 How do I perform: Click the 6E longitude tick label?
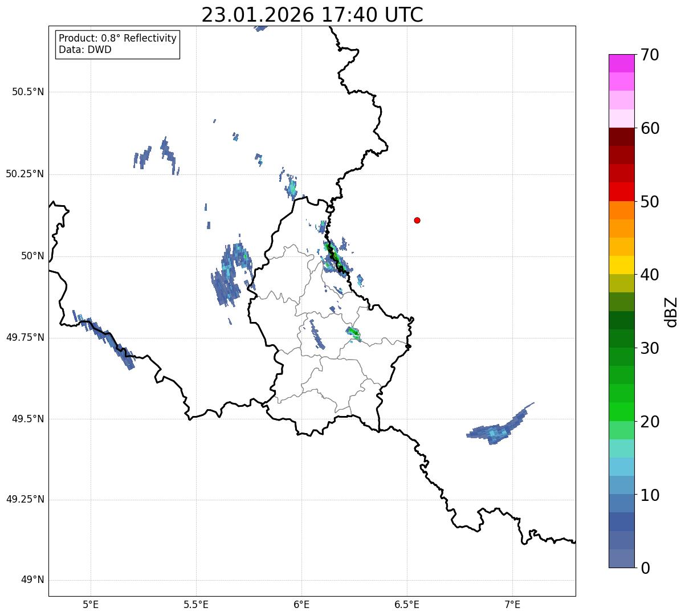pos(301,603)
